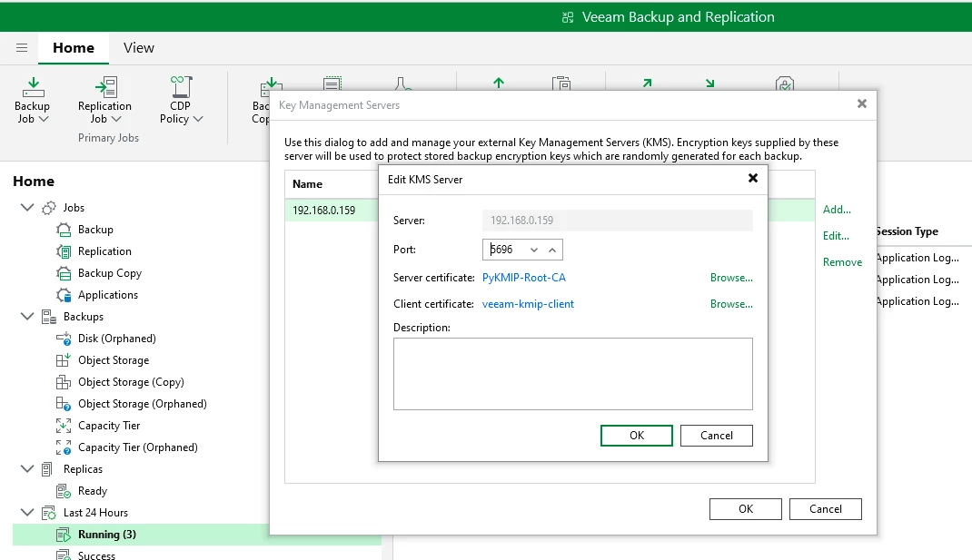972x560 pixels.
Task: Click inside the Description text box
Action: 572,374
